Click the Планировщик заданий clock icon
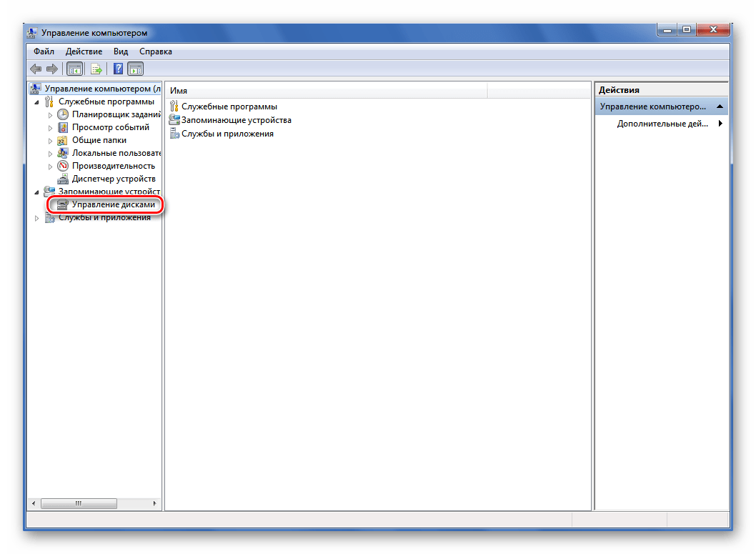756x554 pixels. pos(63,114)
